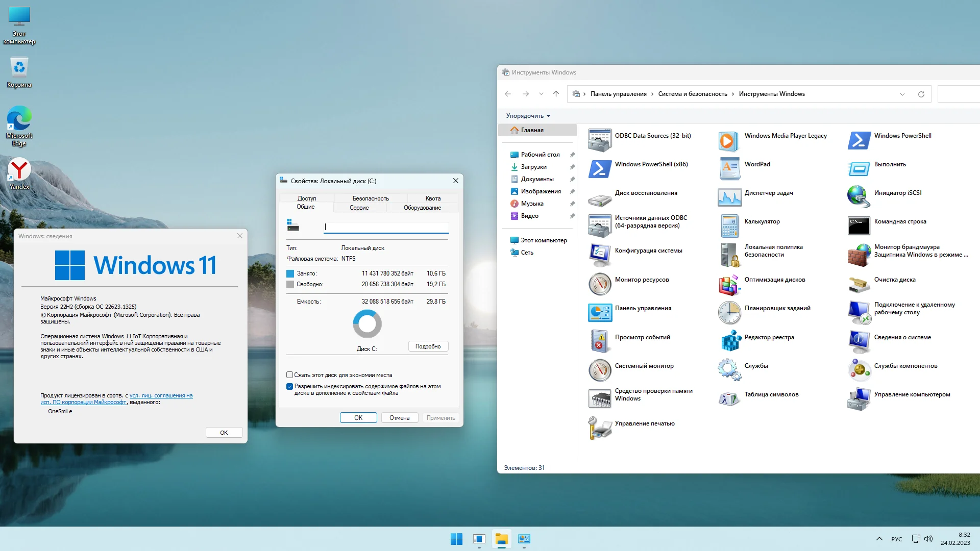
Task: Click the Подробно button
Action: coord(428,346)
